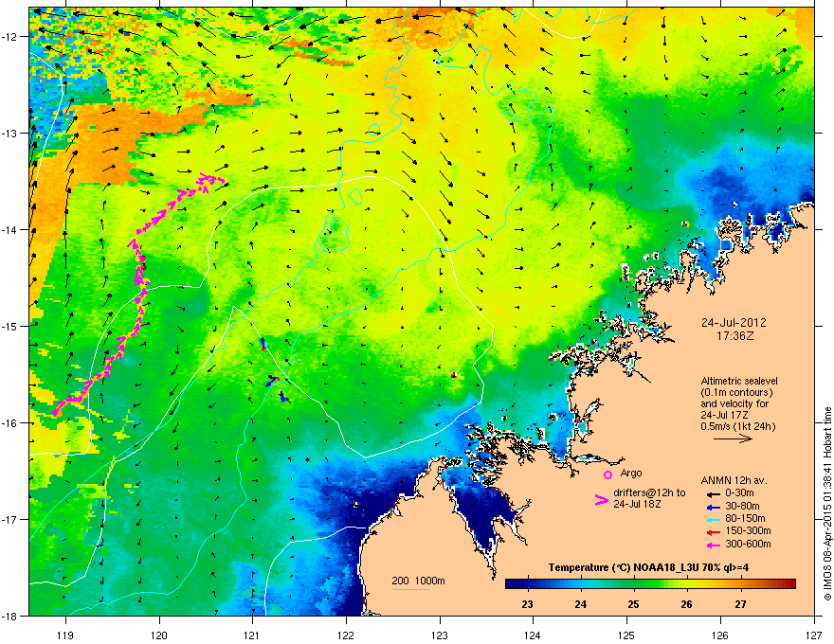Select the magenta 300-600m ANMN arrow symbol
The width and height of the screenshot is (834, 644).
click(712, 545)
